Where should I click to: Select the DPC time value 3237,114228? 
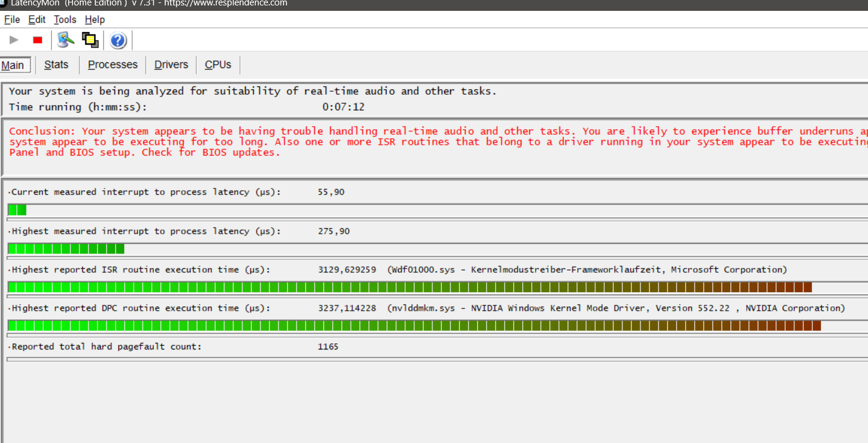pos(347,308)
